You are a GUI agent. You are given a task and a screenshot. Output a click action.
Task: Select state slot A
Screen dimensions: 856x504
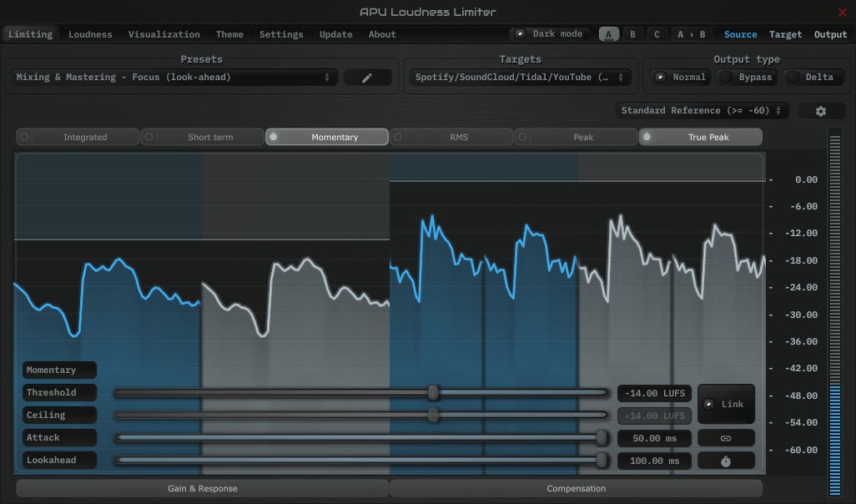pos(609,34)
